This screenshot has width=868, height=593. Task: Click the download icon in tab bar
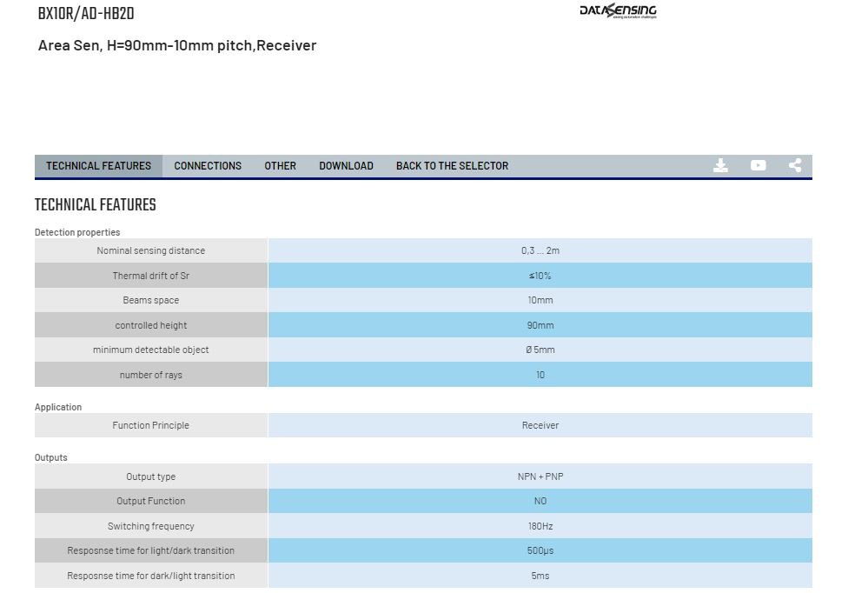coord(720,166)
